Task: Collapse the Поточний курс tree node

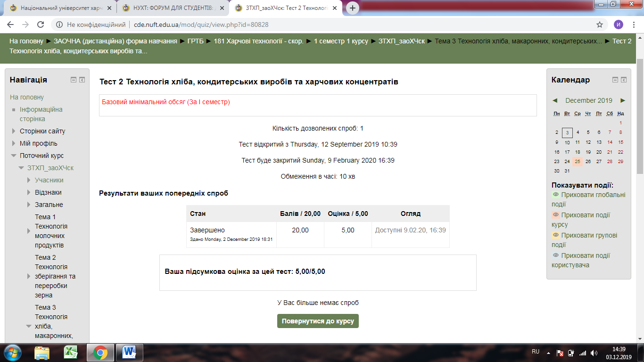Action: point(13,156)
